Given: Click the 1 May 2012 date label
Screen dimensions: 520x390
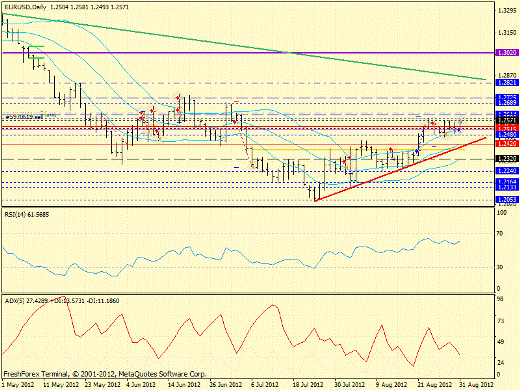Looking at the screenshot, I should [18, 385].
